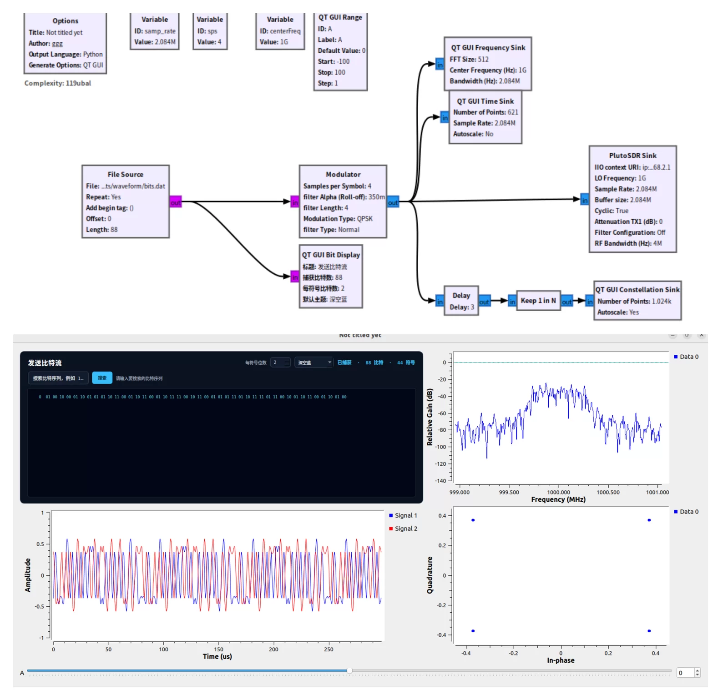The height and width of the screenshot is (700, 728).
Task: Click the captured bit stream row starting with 0
Action: pyautogui.click(x=192, y=397)
